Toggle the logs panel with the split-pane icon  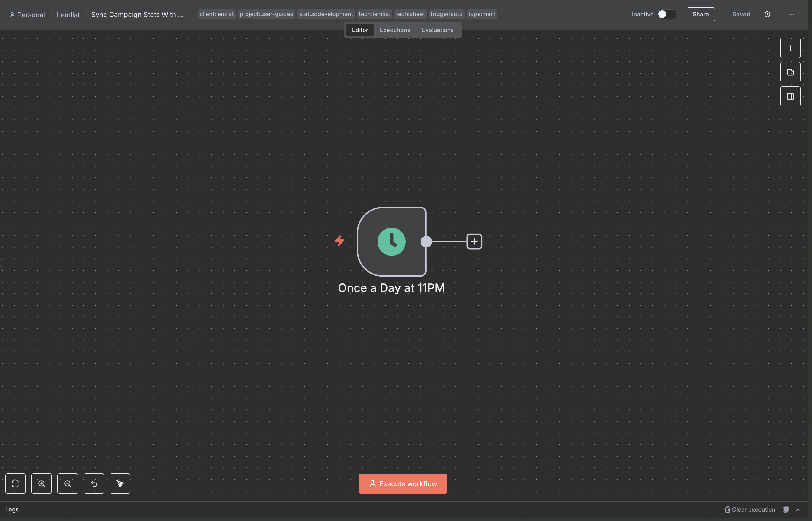coord(790,97)
